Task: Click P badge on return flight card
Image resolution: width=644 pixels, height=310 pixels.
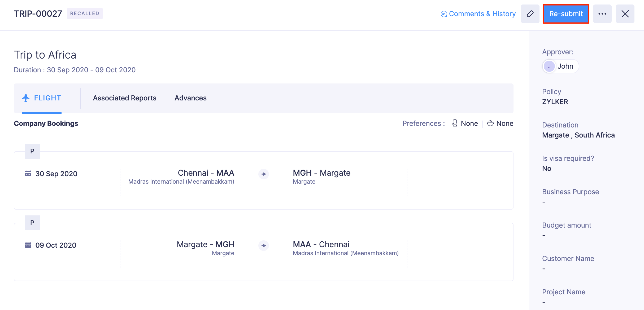Action: [x=32, y=223]
